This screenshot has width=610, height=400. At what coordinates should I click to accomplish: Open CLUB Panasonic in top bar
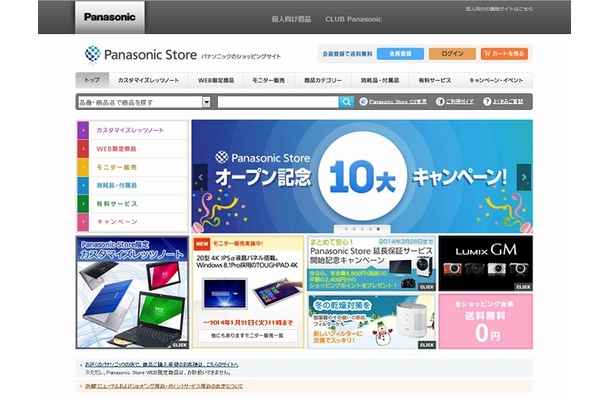pos(353,19)
